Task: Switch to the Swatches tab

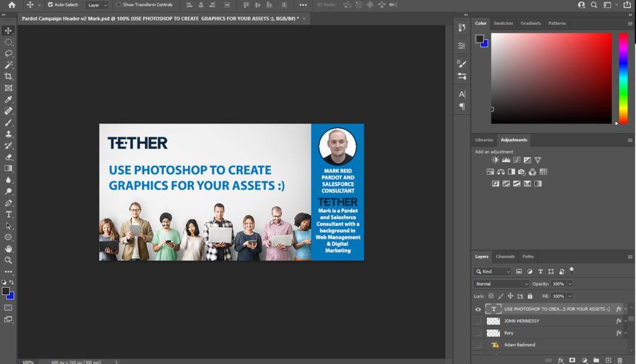Action: (x=503, y=24)
